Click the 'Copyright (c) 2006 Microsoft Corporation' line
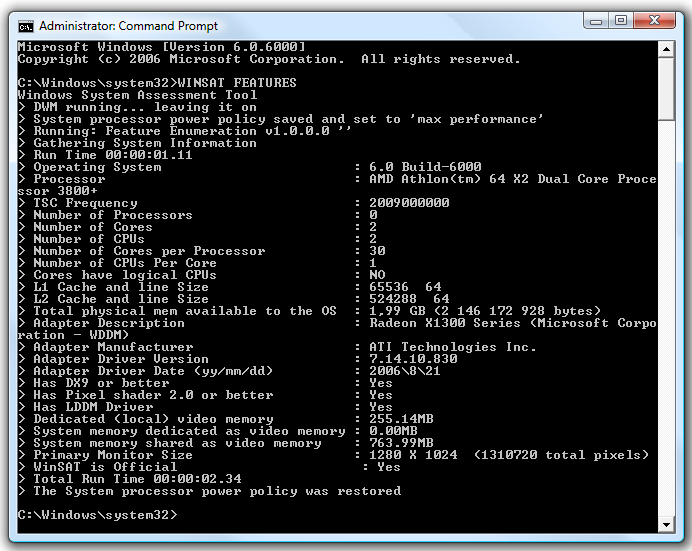This screenshot has height=551, width=692. [x=181, y=59]
